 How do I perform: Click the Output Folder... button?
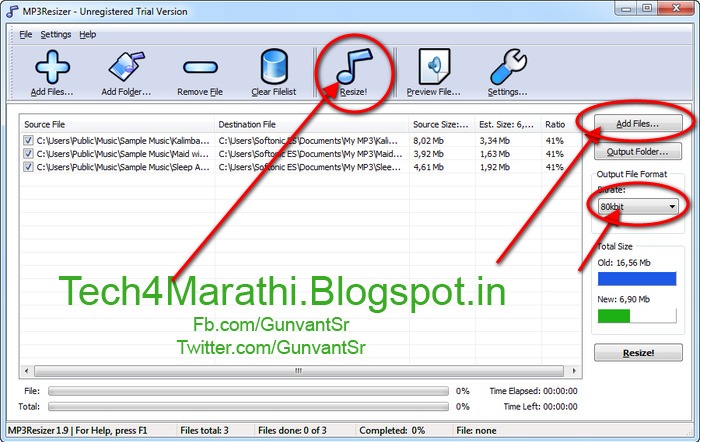coord(638,152)
